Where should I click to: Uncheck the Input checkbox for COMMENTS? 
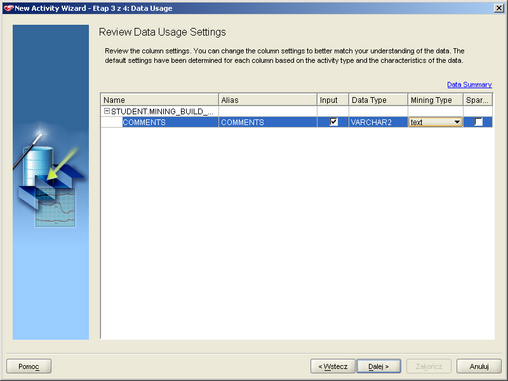(333, 122)
